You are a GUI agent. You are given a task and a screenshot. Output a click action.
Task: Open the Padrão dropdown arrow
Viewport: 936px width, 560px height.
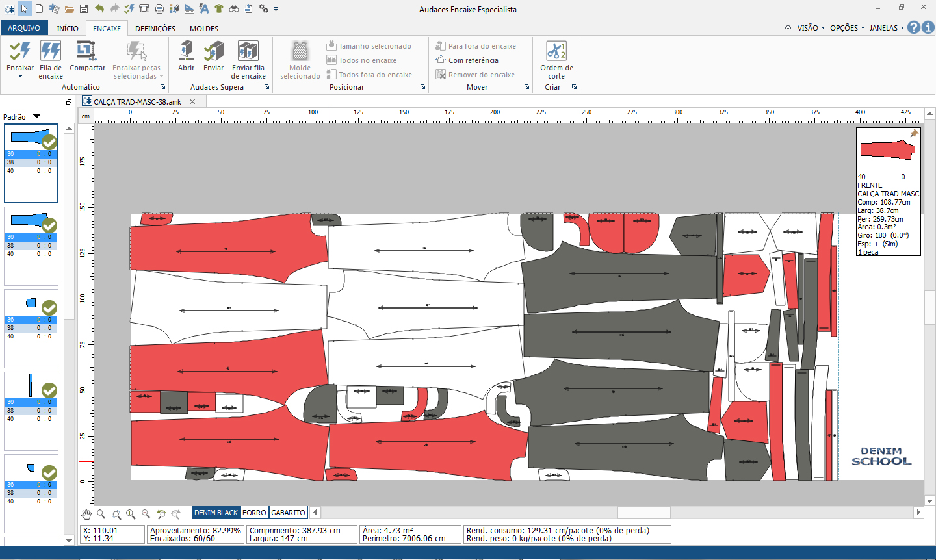37,116
